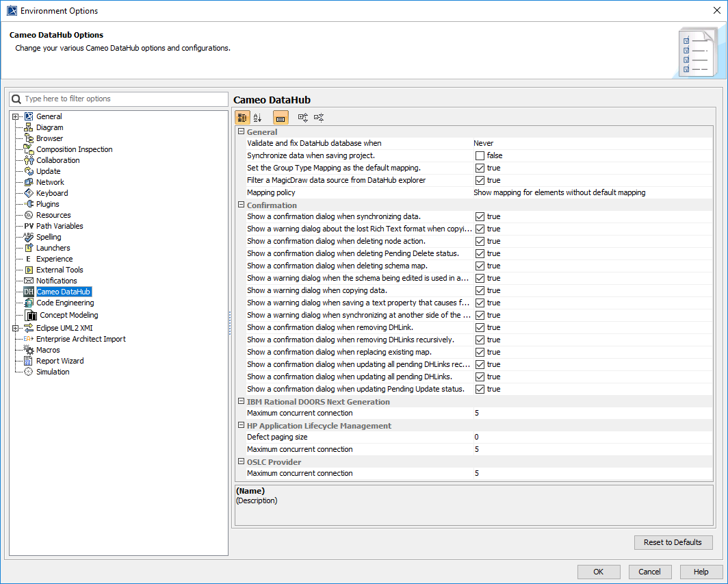Click the Expand all groups icon
728x584 pixels.
coord(303,118)
